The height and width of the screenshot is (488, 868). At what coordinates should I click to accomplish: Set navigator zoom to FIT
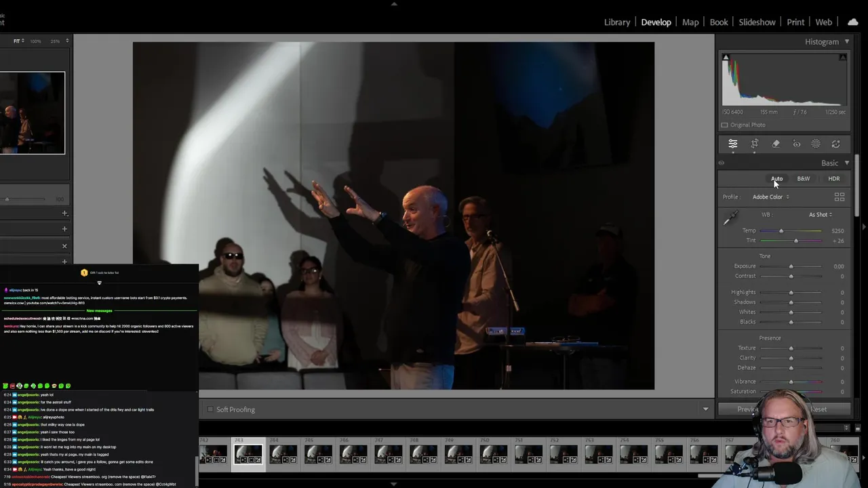18,41
